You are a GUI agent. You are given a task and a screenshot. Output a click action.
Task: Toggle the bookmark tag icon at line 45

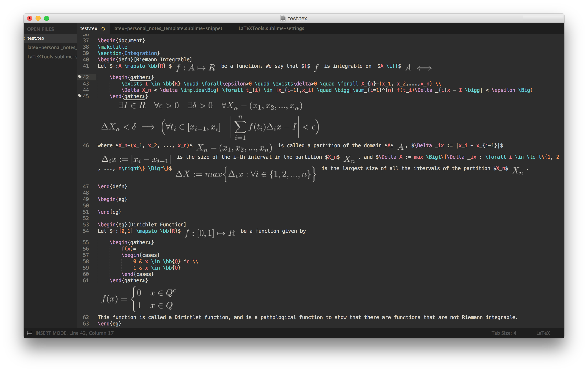80,95
